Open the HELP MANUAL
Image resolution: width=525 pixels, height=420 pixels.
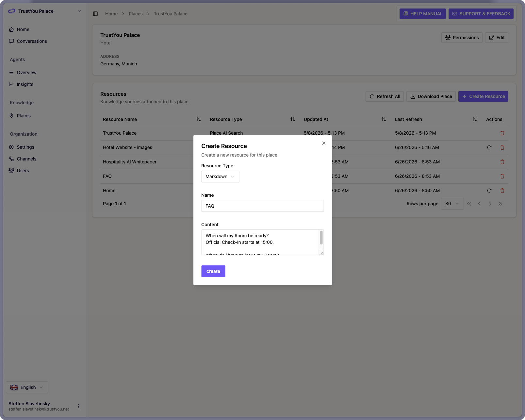point(422,14)
